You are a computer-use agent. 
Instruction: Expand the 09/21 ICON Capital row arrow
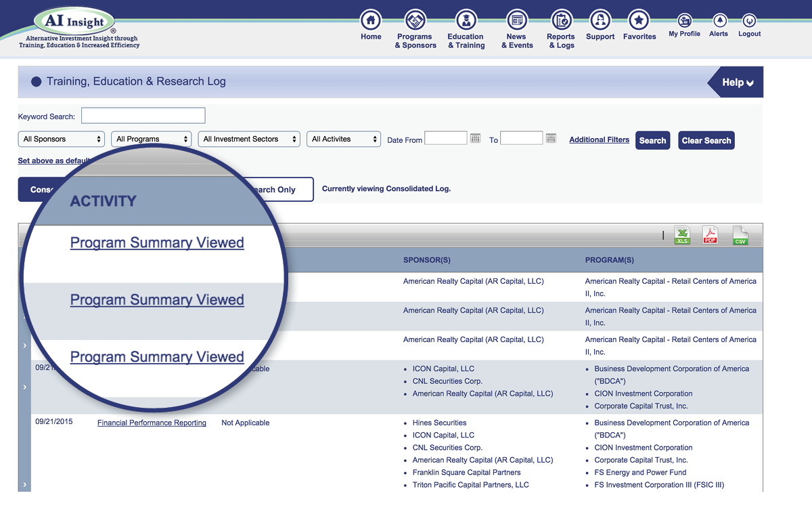(x=24, y=387)
